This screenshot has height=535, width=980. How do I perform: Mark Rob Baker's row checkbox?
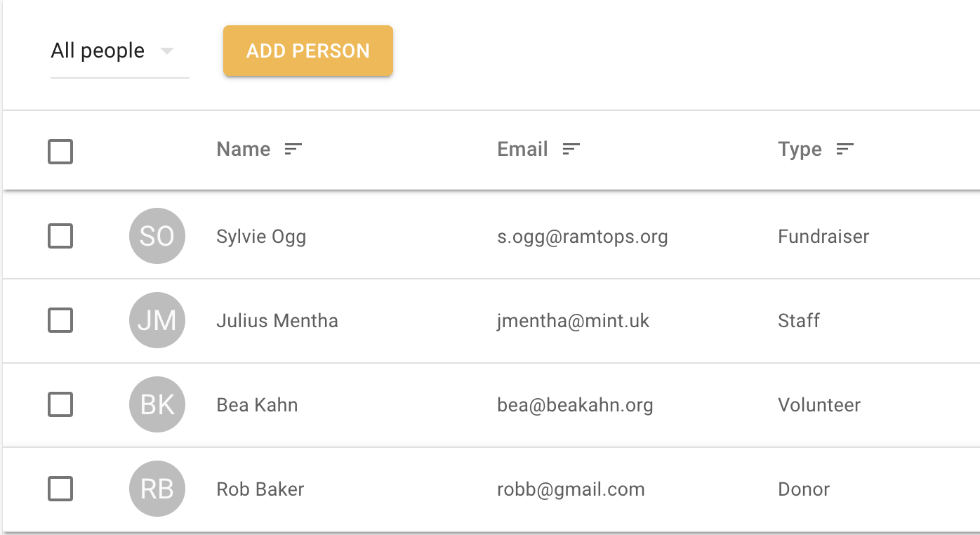(60, 489)
